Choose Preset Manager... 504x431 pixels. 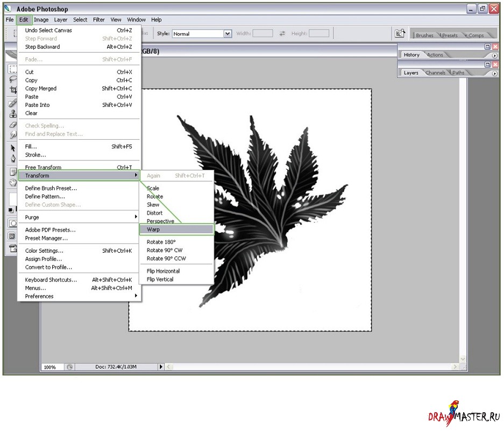[x=79, y=238]
